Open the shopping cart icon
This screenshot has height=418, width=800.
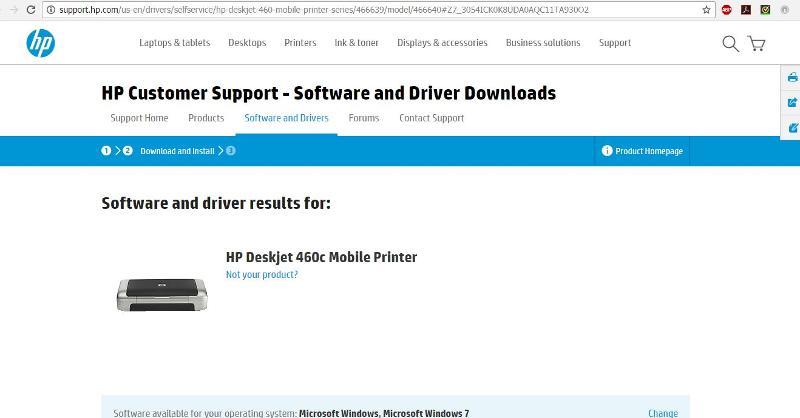756,43
